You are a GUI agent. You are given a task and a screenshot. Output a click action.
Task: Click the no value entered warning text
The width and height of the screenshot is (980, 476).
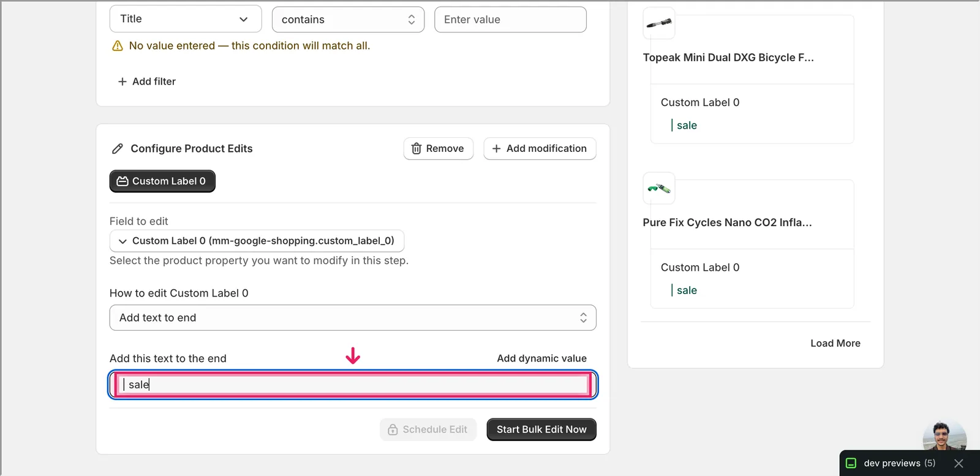[x=249, y=46]
